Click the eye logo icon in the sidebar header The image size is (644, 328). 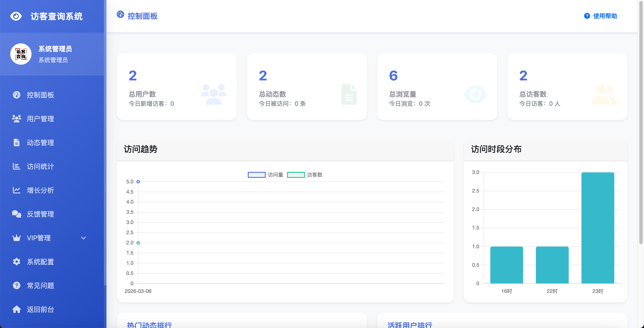click(x=16, y=16)
